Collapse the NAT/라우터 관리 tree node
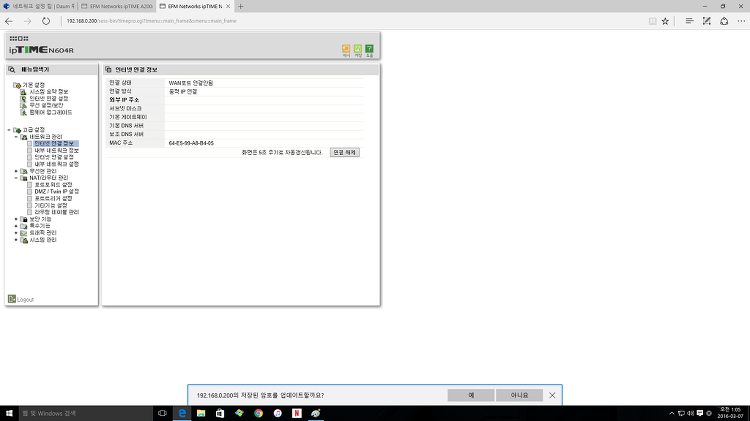The height and width of the screenshot is (421, 750). click(x=16, y=178)
